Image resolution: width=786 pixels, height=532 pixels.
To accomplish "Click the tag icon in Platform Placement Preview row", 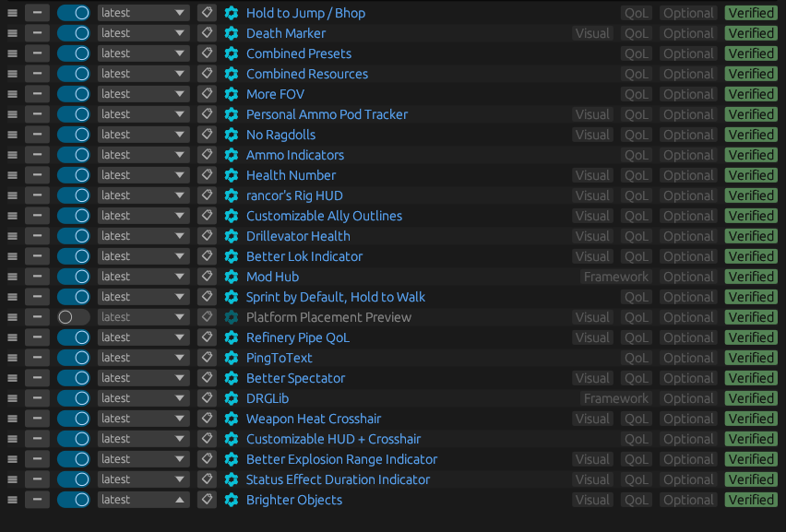I will coord(207,317).
